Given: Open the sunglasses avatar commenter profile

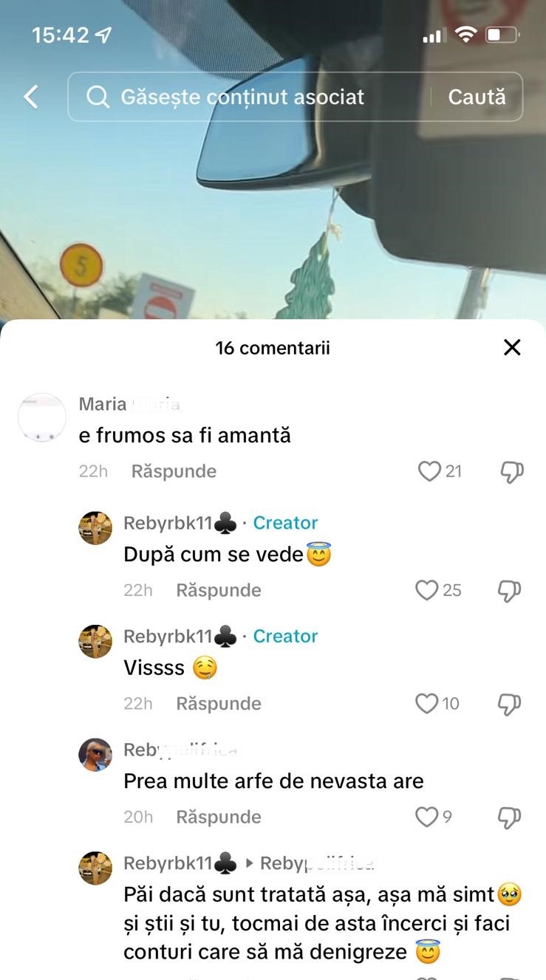Looking at the screenshot, I should point(95,755).
